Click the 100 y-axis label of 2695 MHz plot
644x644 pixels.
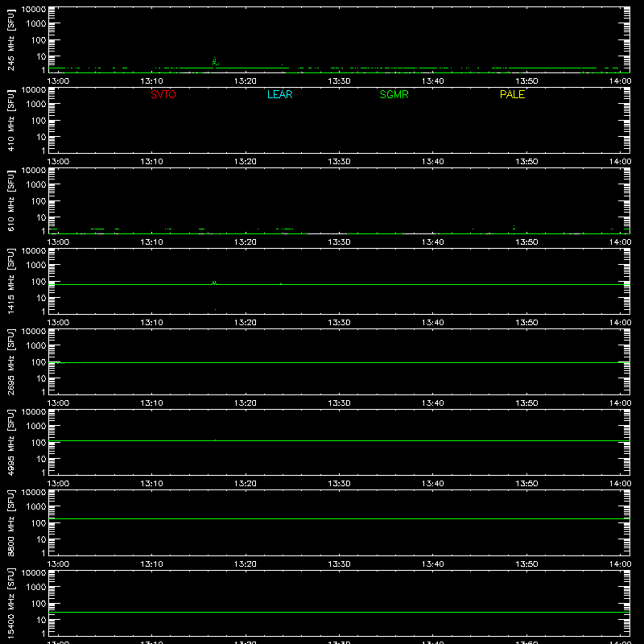point(39,361)
